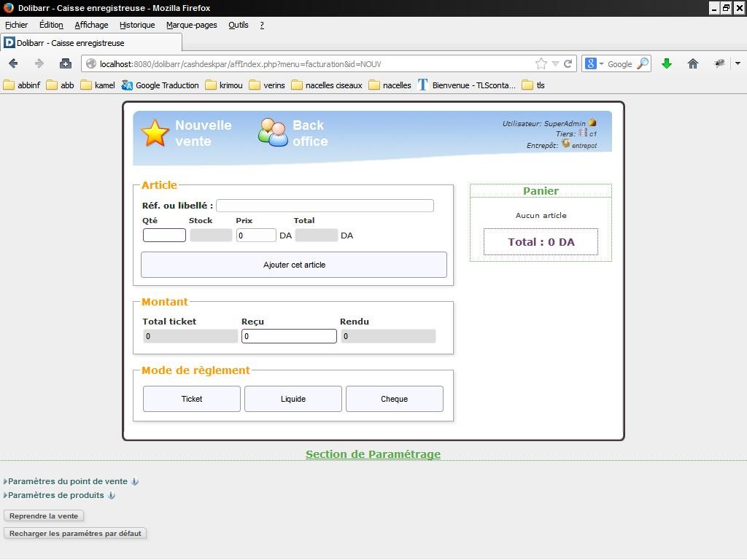
Task: Click Ajouter cet article button
Action: pos(294,265)
